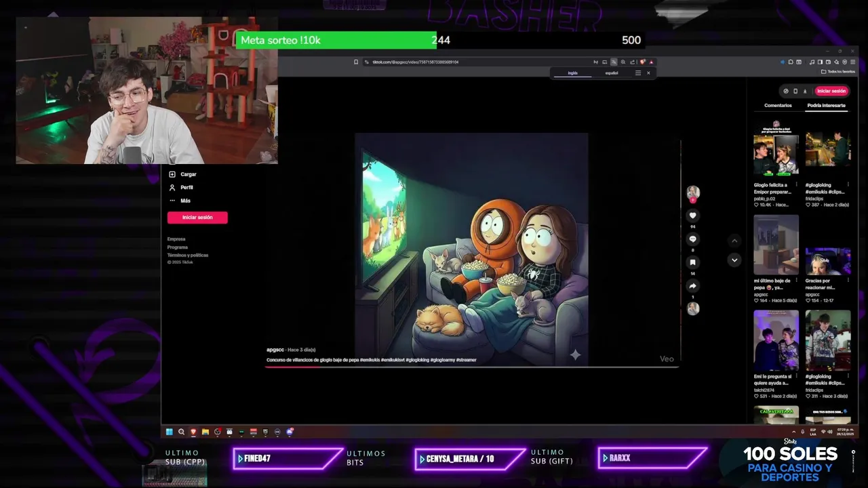Share the video using the arrow icon
The width and height of the screenshot is (868, 488).
(x=692, y=286)
